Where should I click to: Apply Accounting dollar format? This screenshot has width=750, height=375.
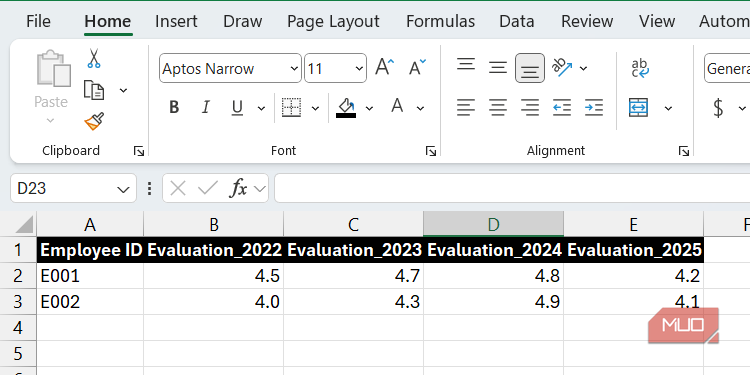718,108
